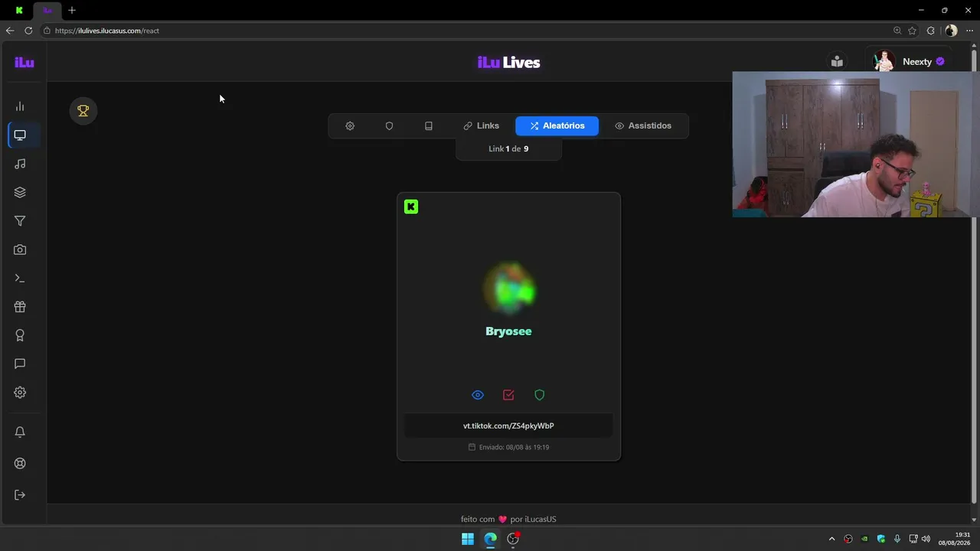
Task: Open the vt.tiktok.com/ZS4pkyWbP link
Action: pos(508,425)
